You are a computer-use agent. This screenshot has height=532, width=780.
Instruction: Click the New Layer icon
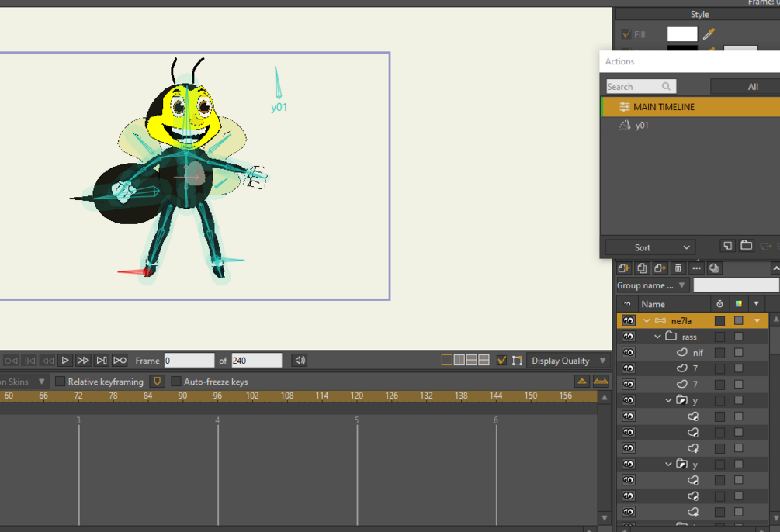(624, 268)
